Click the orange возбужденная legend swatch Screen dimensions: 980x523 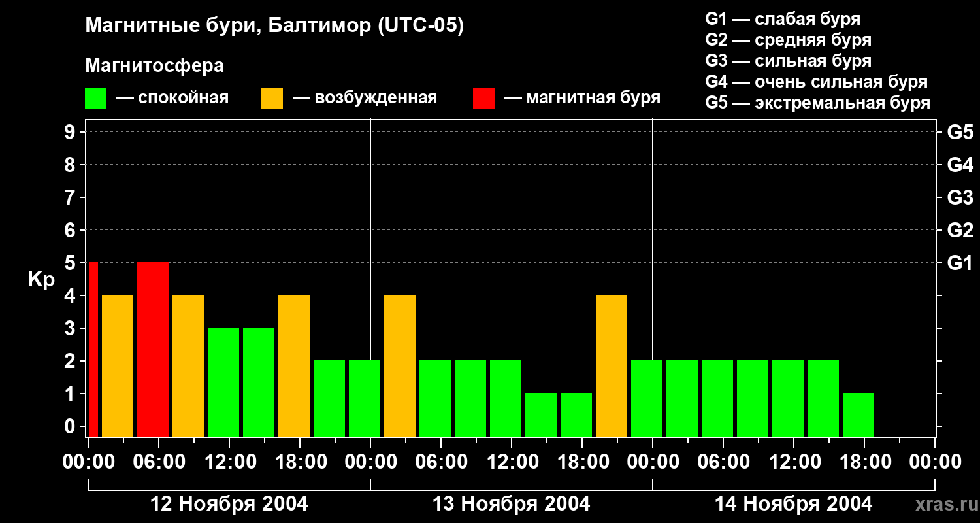(272, 99)
